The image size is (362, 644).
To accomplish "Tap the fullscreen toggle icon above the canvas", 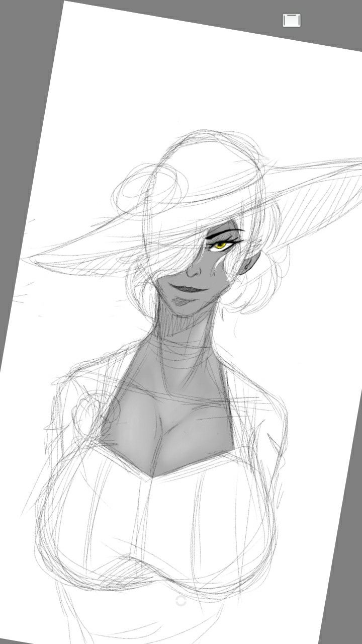I will (x=292, y=20).
